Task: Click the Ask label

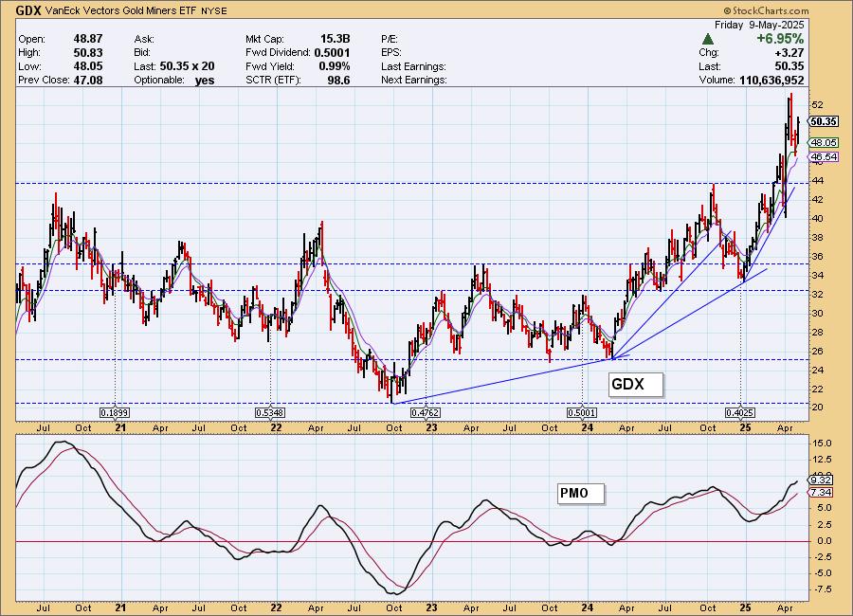Action: 144,39
